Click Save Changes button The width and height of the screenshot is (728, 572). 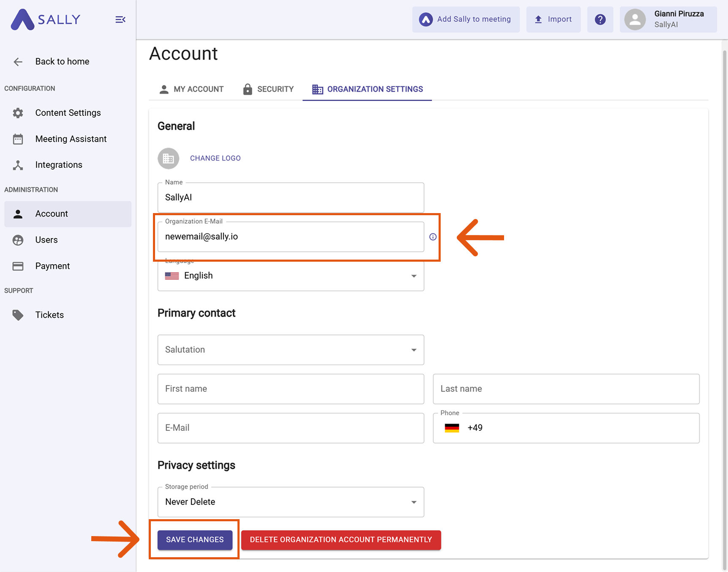coord(195,540)
